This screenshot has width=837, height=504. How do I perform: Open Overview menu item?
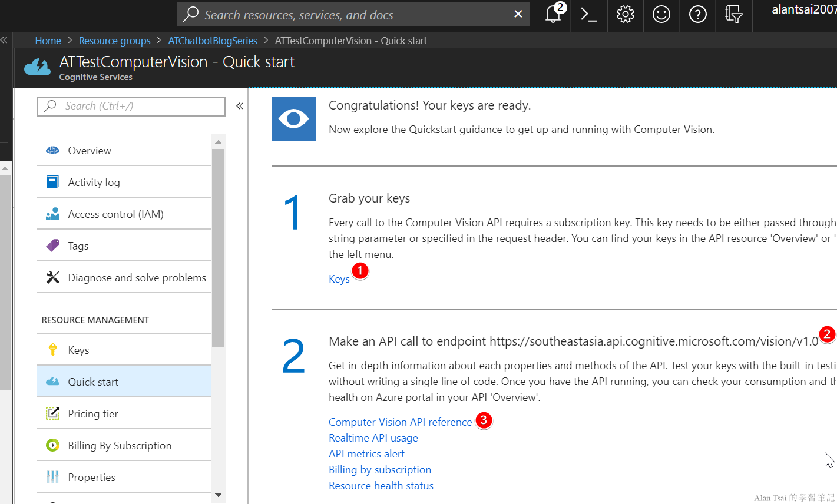tap(124, 150)
